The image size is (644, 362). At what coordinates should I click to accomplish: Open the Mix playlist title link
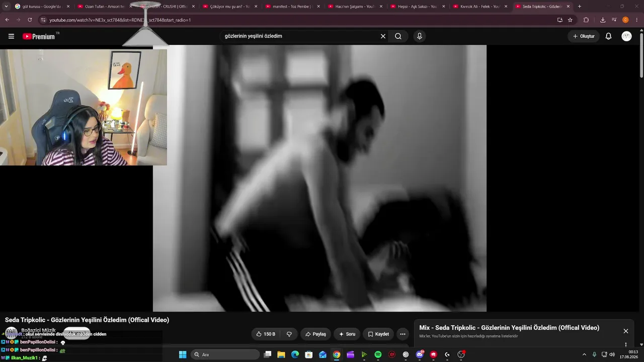(x=509, y=328)
